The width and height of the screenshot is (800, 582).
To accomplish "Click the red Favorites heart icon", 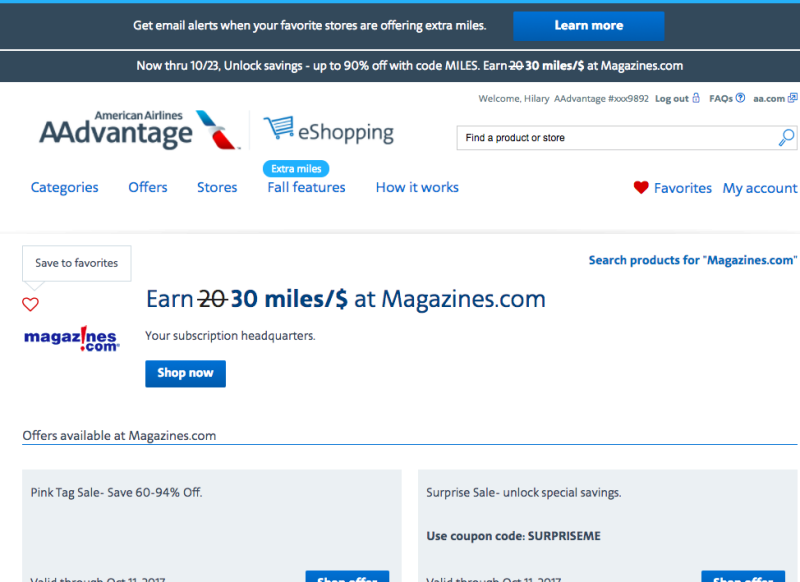I will 641,188.
